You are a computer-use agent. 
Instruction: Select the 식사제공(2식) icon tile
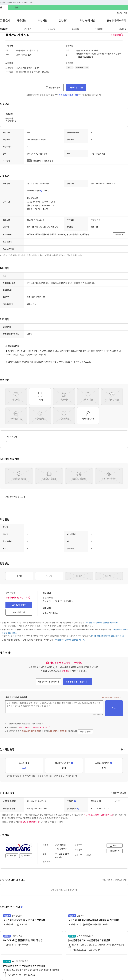pos(88,415)
